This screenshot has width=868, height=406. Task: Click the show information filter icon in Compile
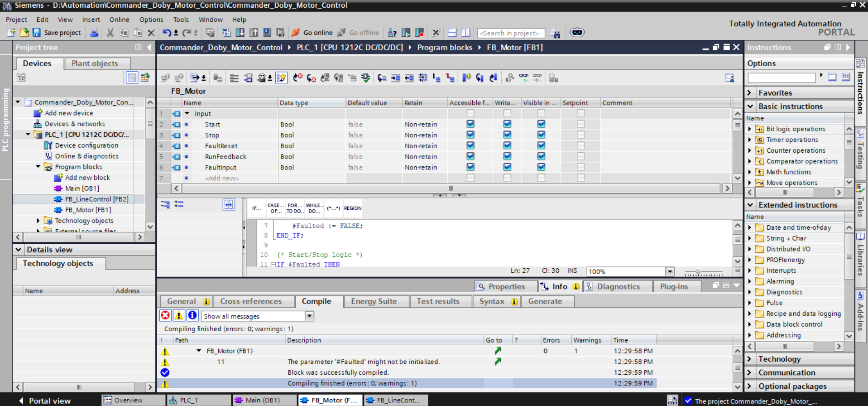click(x=192, y=315)
